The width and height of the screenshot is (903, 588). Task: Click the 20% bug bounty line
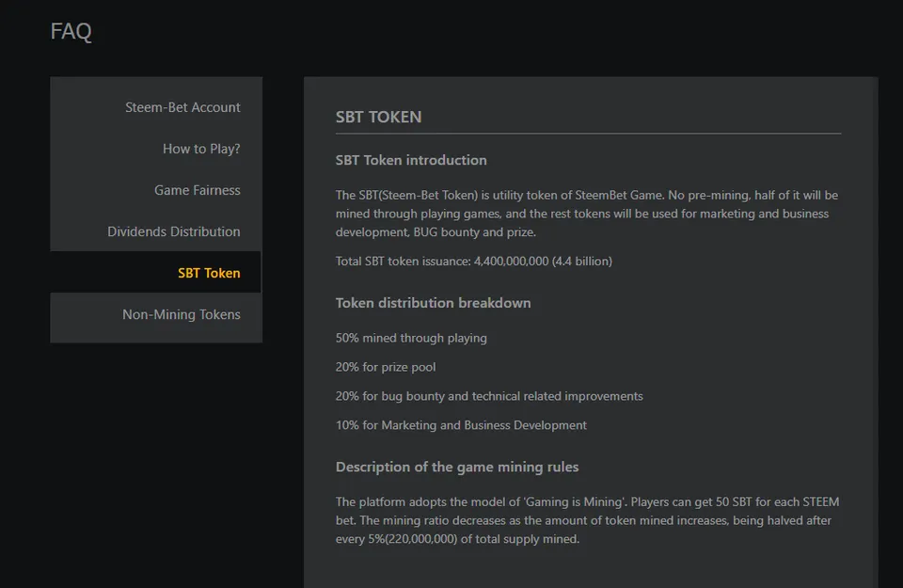[489, 396]
